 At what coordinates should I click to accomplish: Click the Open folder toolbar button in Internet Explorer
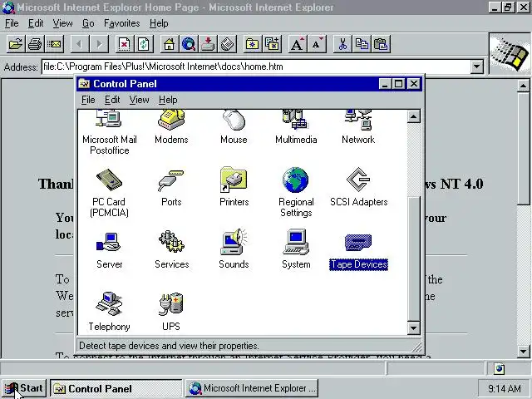coord(16,44)
